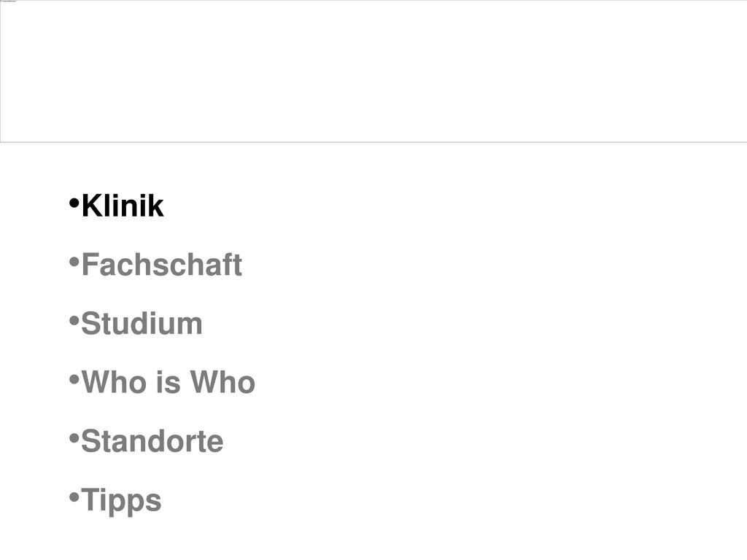Open the Fachschaft entry

[x=162, y=265]
